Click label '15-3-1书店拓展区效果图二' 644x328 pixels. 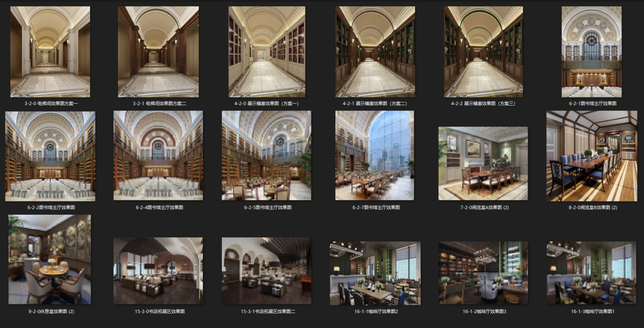pyautogui.click(x=268, y=311)
